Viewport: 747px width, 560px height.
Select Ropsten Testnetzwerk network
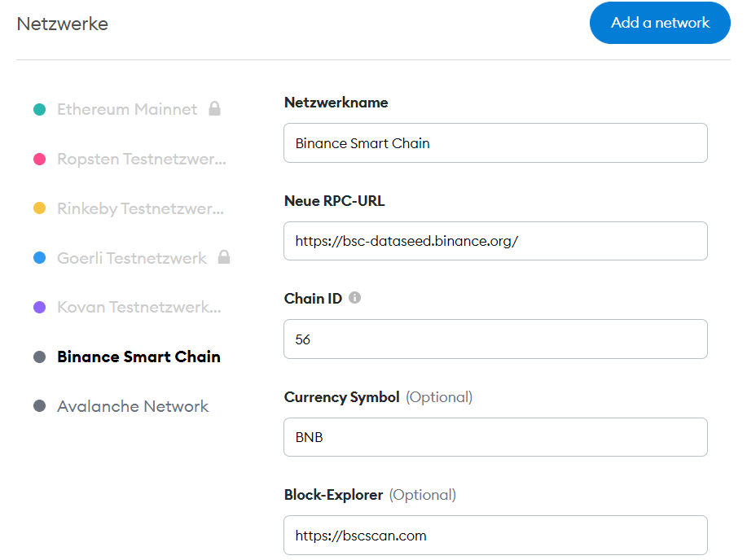point(142,159)
